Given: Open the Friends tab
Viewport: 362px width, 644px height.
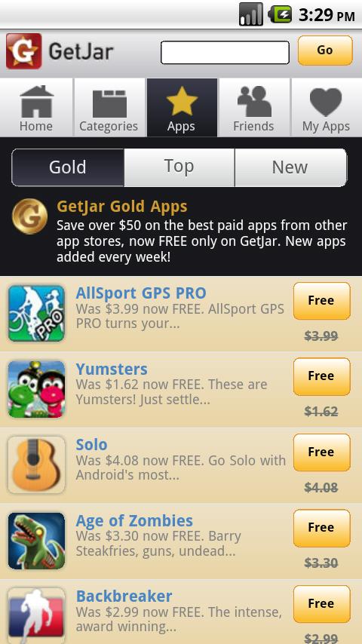Looking at the screenshot, I should [253, 108].
